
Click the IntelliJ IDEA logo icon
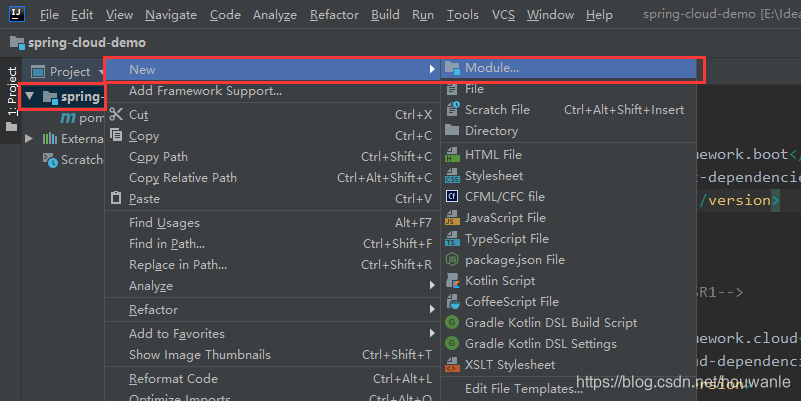17,13
